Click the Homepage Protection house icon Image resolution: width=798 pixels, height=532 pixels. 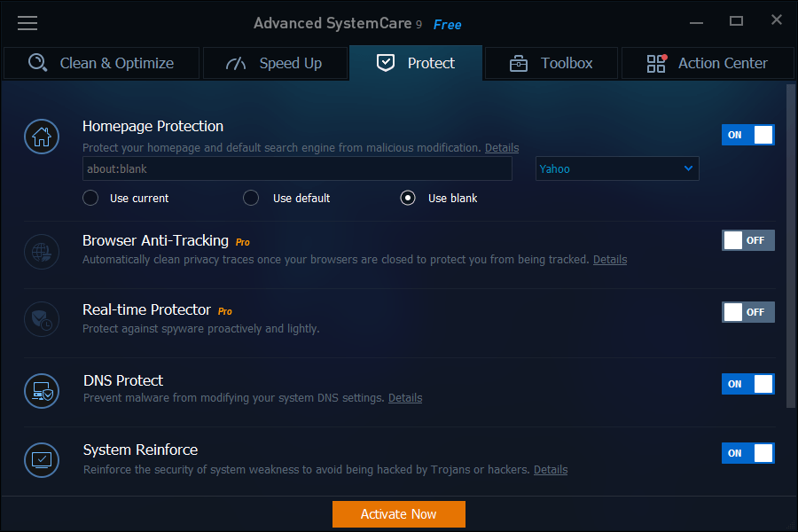[x=42, y=137]
